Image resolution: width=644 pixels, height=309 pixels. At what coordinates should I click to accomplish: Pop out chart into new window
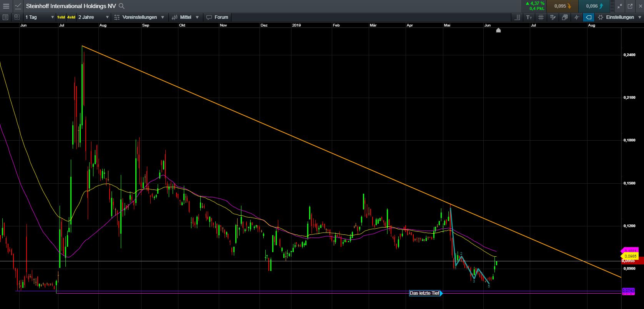(630, 6)
